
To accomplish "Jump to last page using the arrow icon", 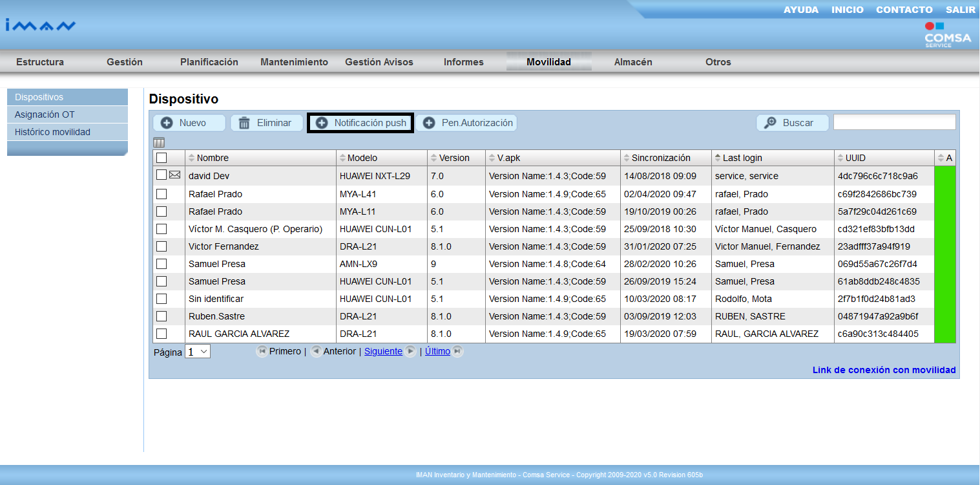I will [x=457, y=351].
